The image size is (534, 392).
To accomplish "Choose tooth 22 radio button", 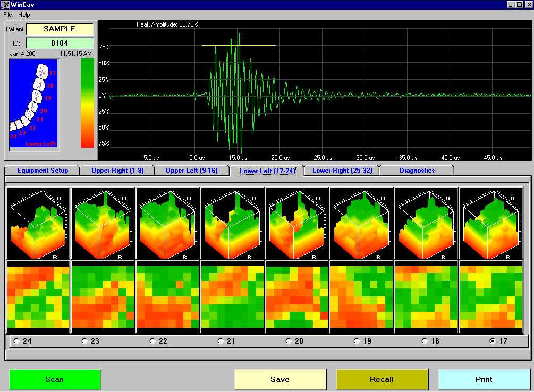I will tap(153, 341).
